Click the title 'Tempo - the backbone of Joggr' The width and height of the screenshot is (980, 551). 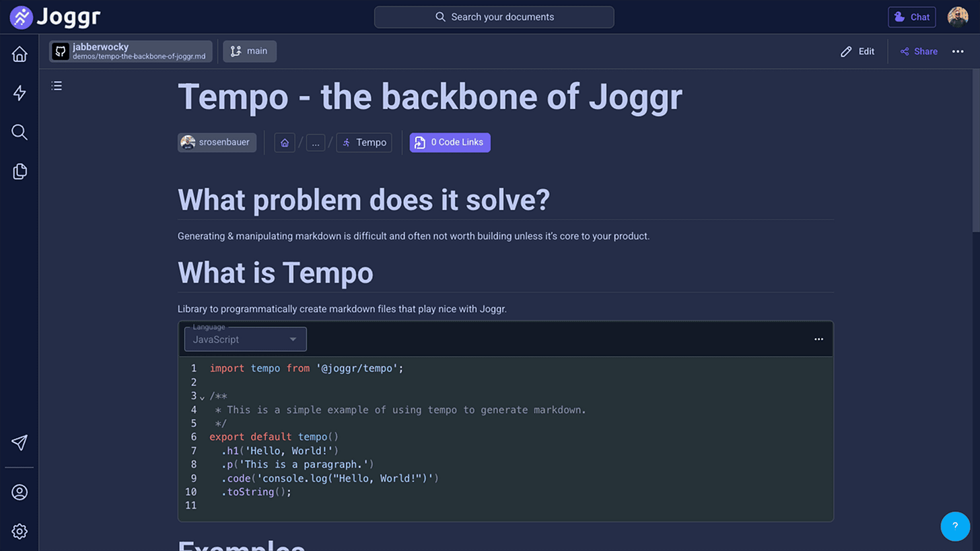click(x=430, y=98)
